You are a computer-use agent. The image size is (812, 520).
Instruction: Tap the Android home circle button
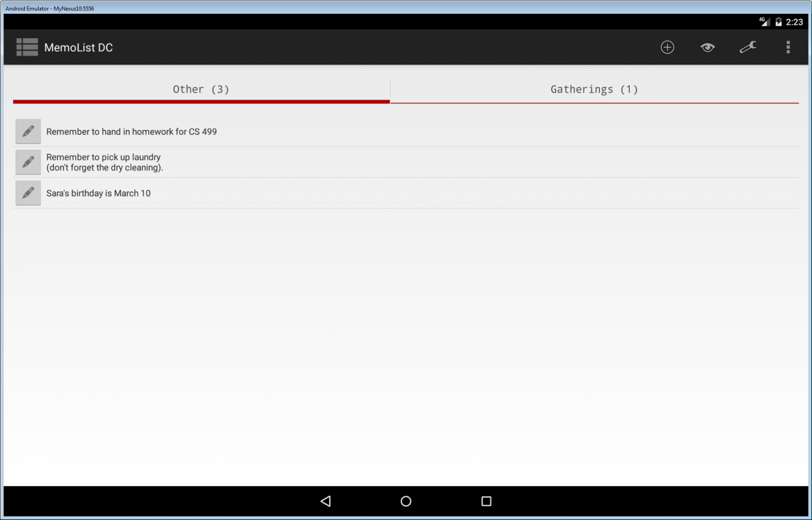coord(406,501)
